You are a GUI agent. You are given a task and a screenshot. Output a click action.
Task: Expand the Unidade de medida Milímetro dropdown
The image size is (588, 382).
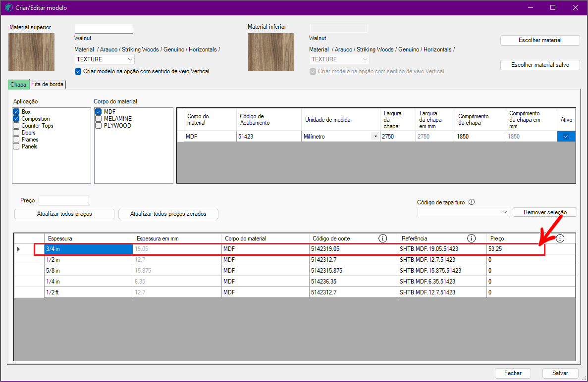tap(375, 137)
